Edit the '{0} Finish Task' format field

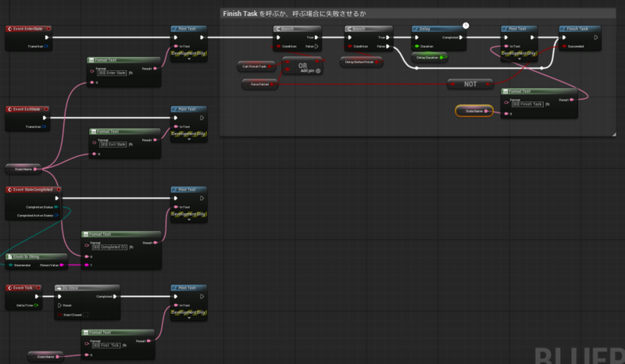(x=528, y=104)
